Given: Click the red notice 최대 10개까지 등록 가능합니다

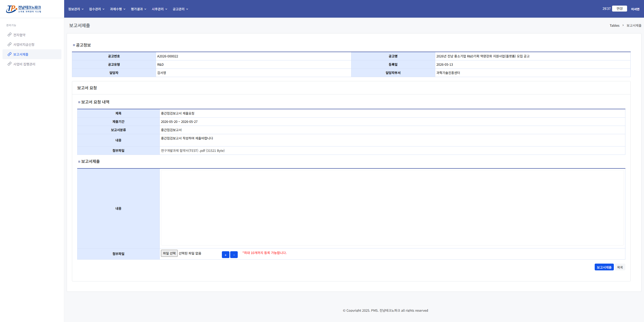Looking at the screenshot, I should [264, 253].
